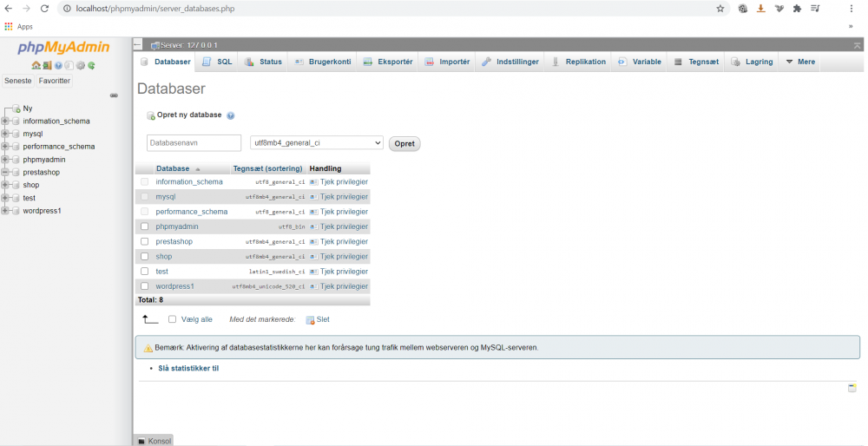Check the Vælg alle checkbox
Screen dimensions: 868x446
[172, 319]
